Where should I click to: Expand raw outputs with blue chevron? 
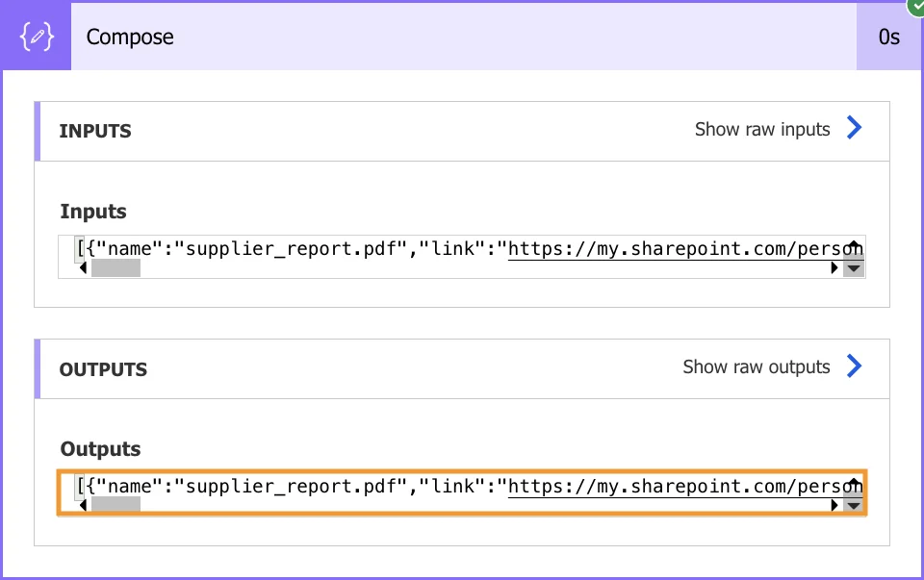click(x=854, y=366)
